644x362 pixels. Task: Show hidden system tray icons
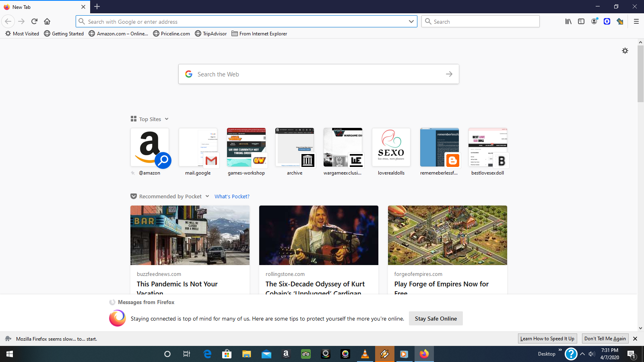[x=582, y=354]
